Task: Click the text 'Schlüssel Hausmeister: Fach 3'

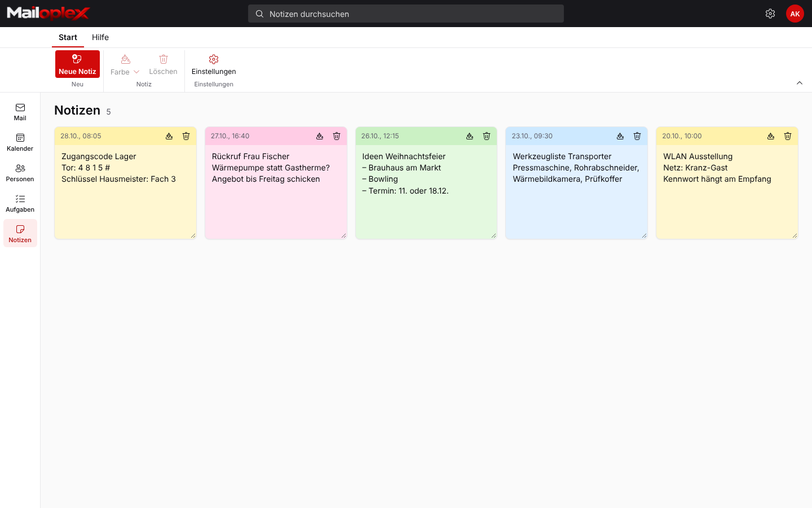Action: click(x=118, y=179)
